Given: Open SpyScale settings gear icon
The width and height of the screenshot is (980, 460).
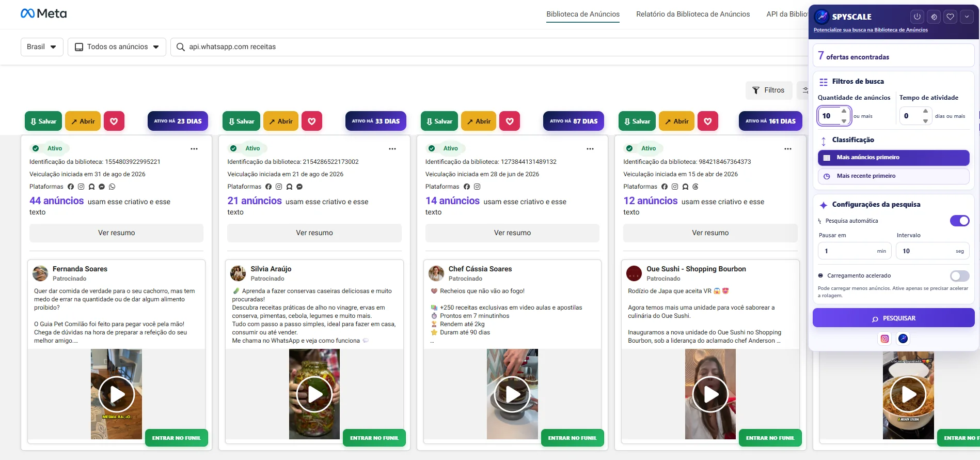Looking at the screenshot, I should (934, 17).
